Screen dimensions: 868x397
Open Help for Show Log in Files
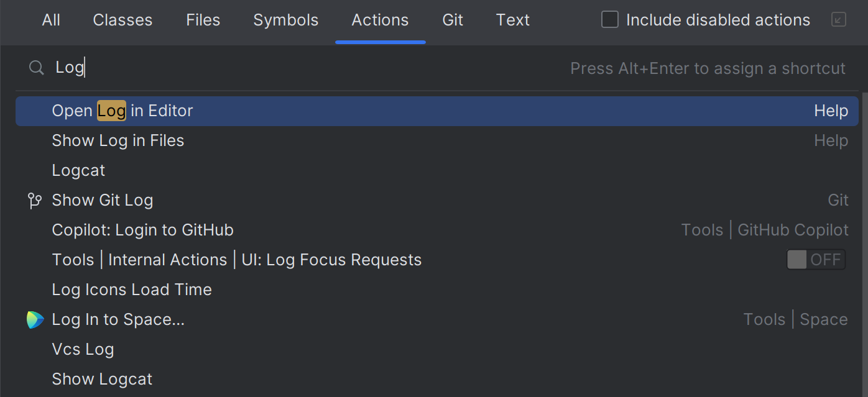(831, 140)
